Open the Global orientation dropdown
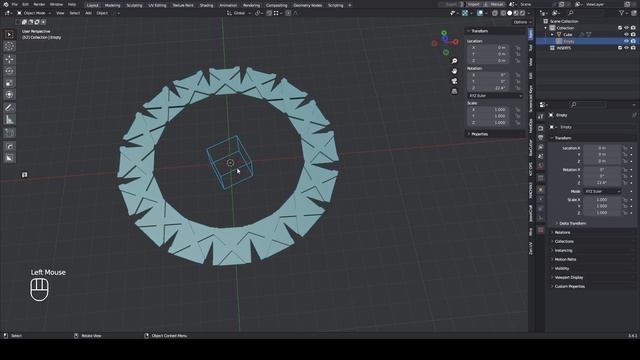Screen dimensions: 640x360 (239, 13)
